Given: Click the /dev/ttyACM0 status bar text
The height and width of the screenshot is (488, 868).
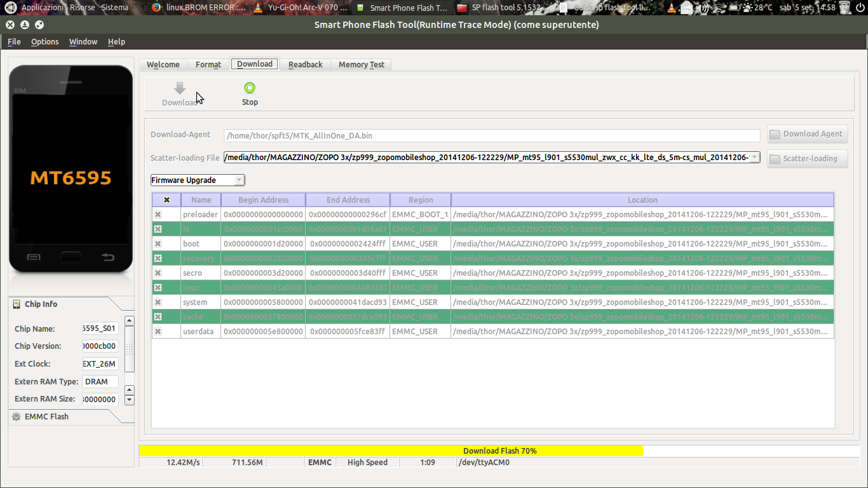Looking at the screenshot, I should pos(484,463).
